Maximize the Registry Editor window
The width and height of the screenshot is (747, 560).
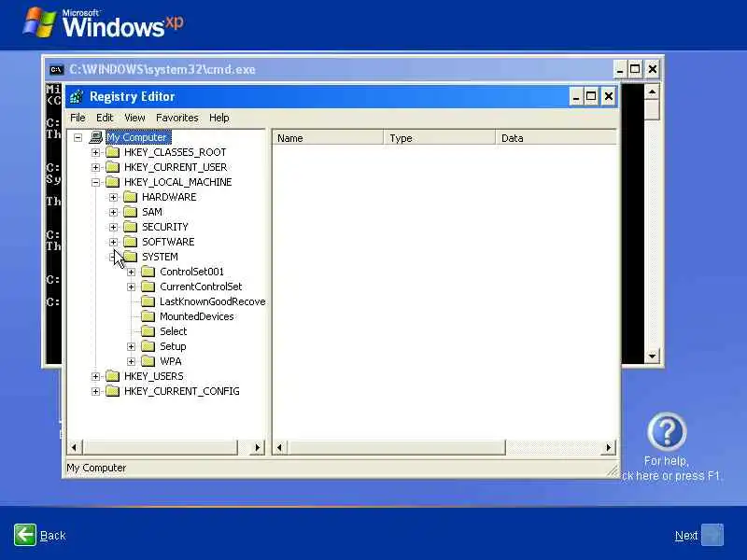[591, 97]
